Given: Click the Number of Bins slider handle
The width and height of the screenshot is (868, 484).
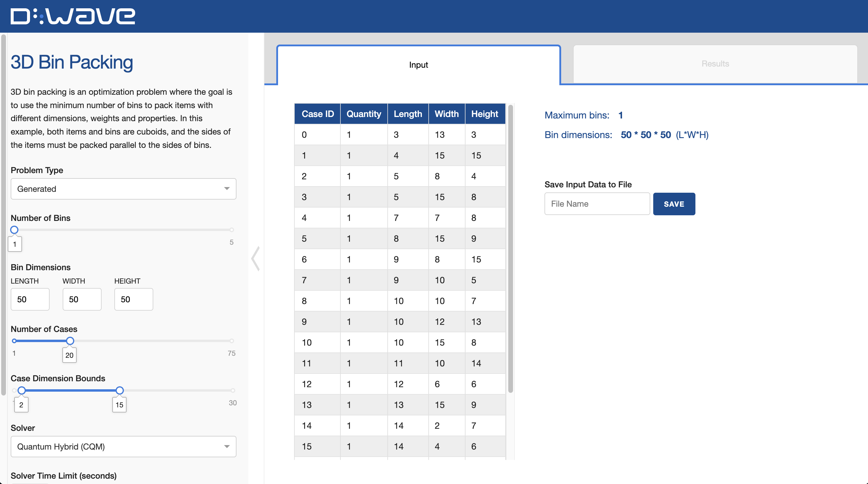Looking at the screenshot, I should [14, 230].
